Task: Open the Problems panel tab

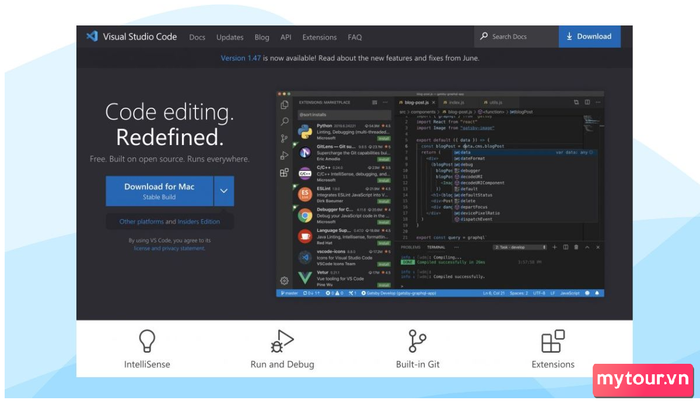Action: tap(410, 247)
